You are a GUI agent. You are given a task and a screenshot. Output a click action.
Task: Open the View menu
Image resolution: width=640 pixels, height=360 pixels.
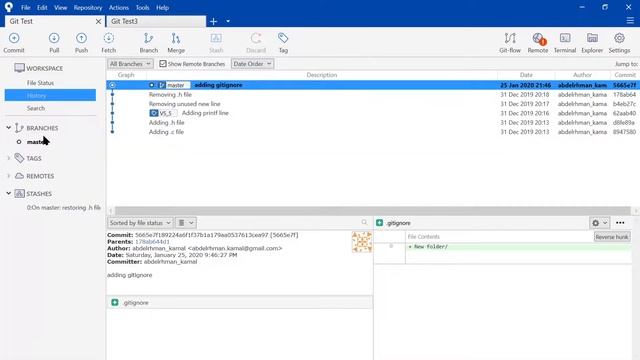click(x=60, y=7)
